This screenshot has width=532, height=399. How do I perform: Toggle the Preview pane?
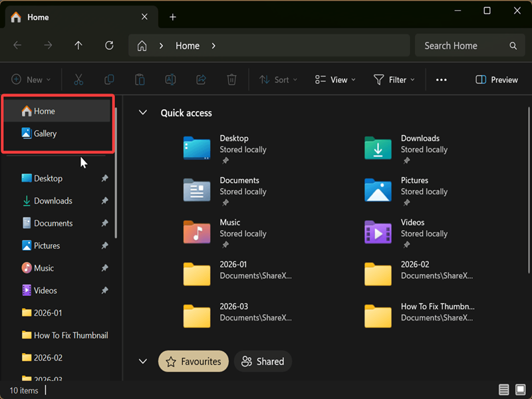[x=497, y=80]
